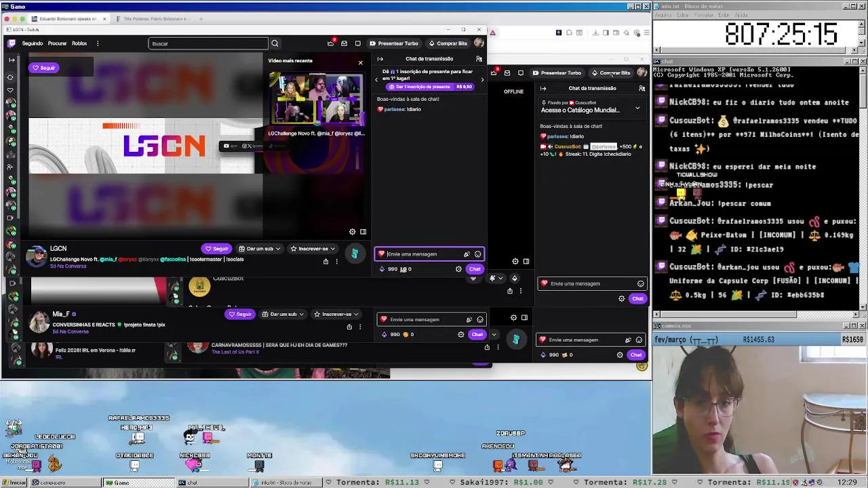Click Presentear Turbo in LGCN window

[394, 43]
